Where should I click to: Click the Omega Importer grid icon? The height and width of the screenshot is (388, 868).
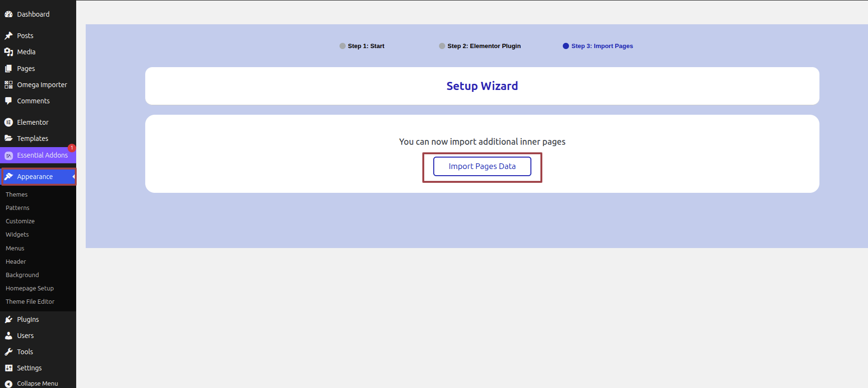(9, 85)
